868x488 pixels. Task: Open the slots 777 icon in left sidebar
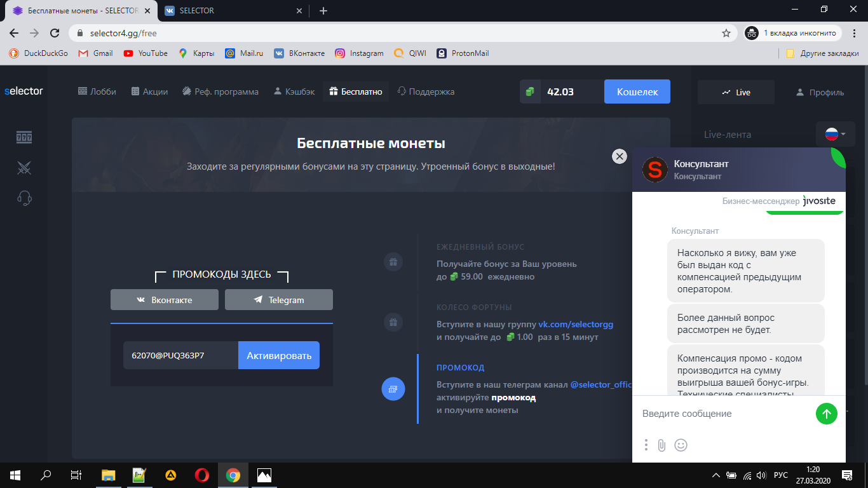click(24, 137)
